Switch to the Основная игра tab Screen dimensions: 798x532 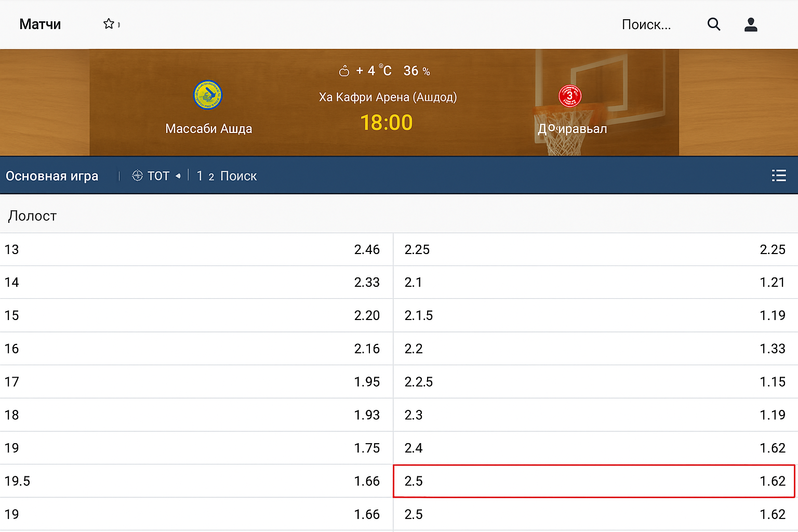click(51, 176)
